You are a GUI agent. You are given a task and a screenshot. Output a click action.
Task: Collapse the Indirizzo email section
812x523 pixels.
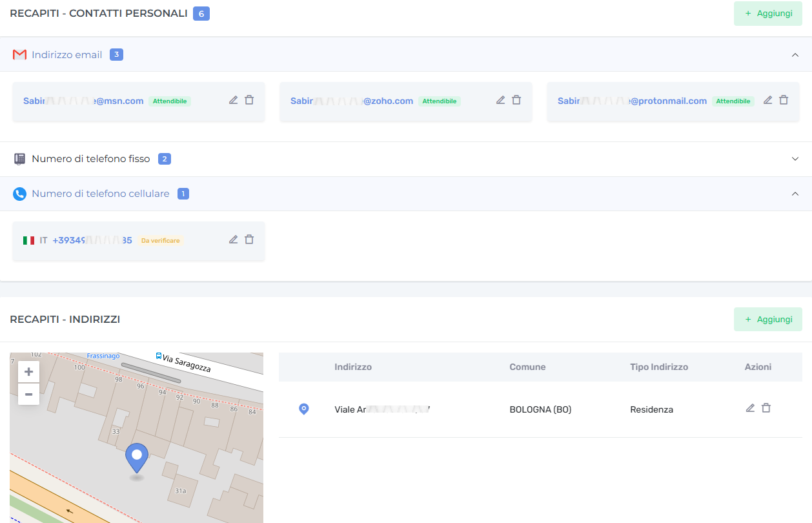click(795, 55)
